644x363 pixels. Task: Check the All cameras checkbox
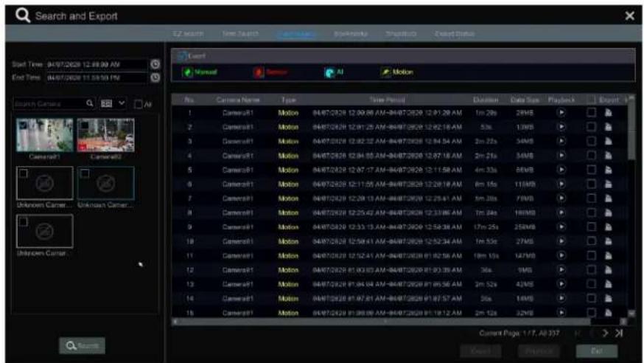tap(139, 105)
